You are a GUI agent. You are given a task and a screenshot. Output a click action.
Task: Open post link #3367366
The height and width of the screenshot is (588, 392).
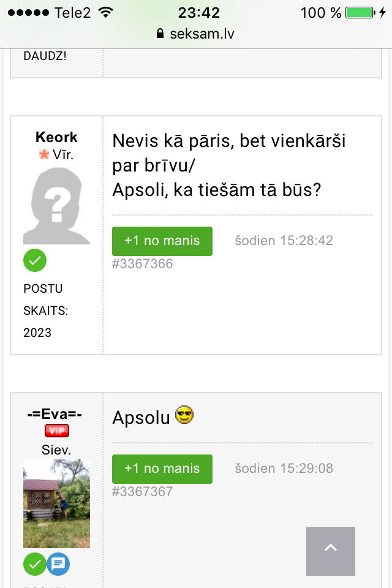click(x=143, y=264)
